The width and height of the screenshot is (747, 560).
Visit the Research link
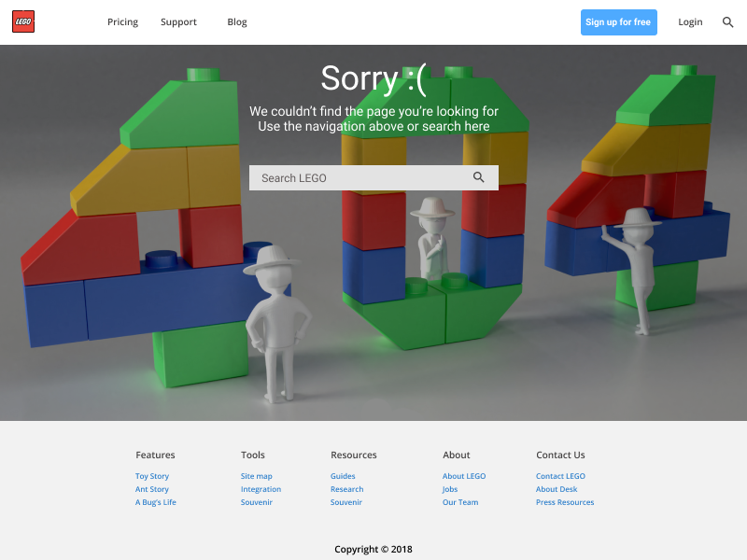(346, 489)
